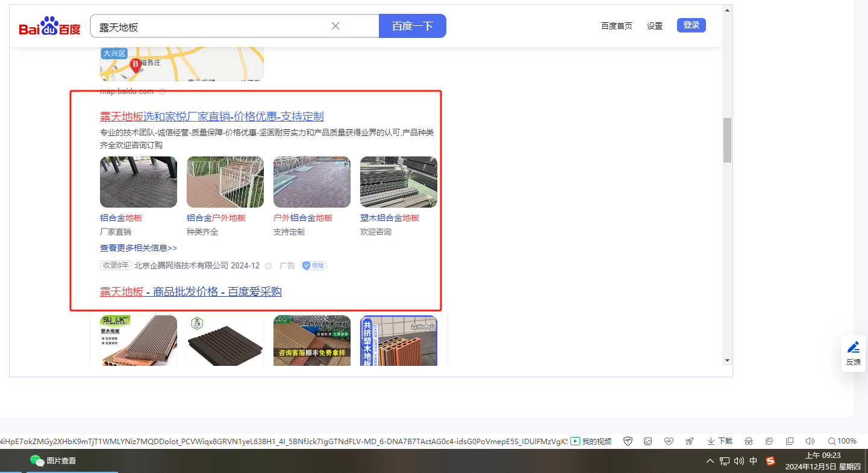Expand the hidden system tray icons arrow
868x473 pixels.
coord(710,462)
